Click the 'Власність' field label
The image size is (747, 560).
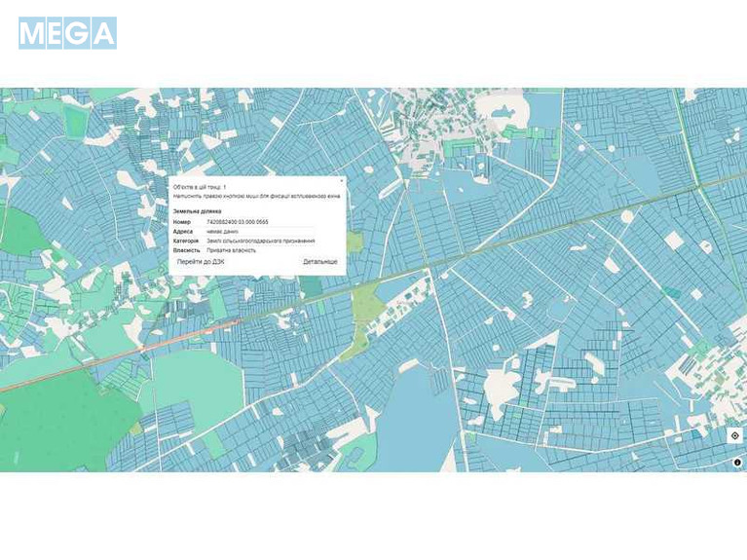(186, 250)
